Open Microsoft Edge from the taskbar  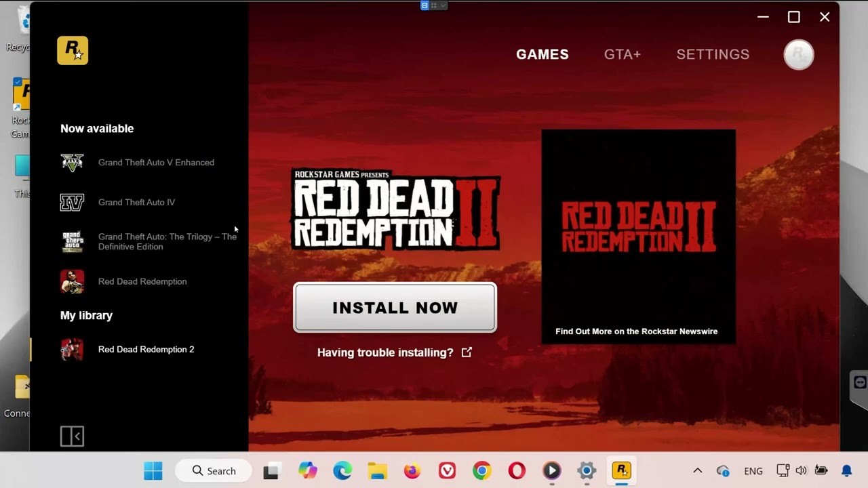tap(342, 470)
